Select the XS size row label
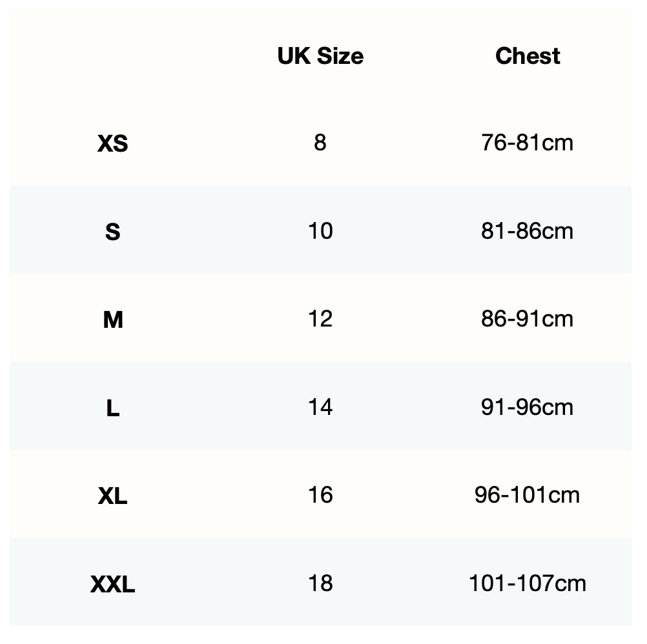The height and width of the screenshot is (644, 647). 112,143
